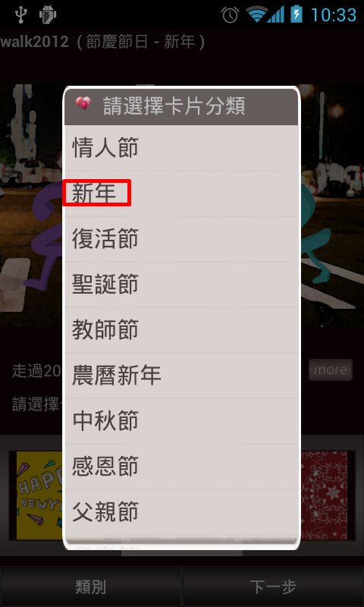Image resolution: width=364 pixels, height=607 pixels.
Task: Choose 感恩節 from the list
Action: click(181, 466)
